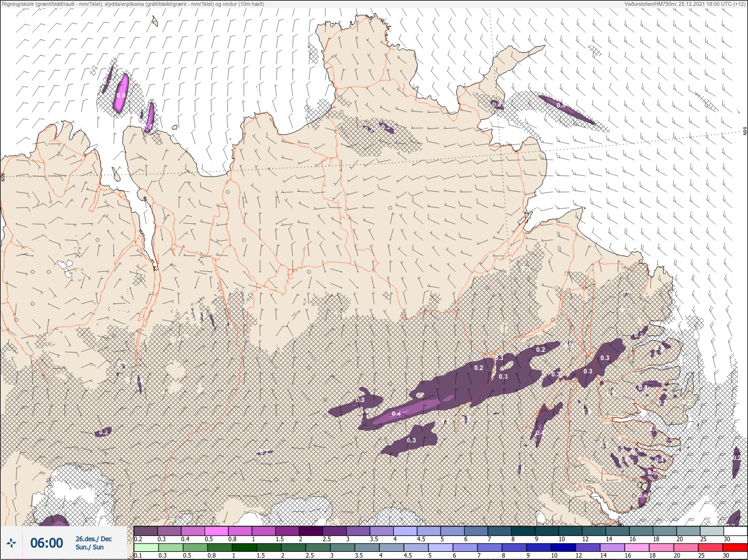The width and height of the screenshot is (748, 560).
Task: Select lower legend swatch between 0.1 and 0.3
Action: [146, 548]
